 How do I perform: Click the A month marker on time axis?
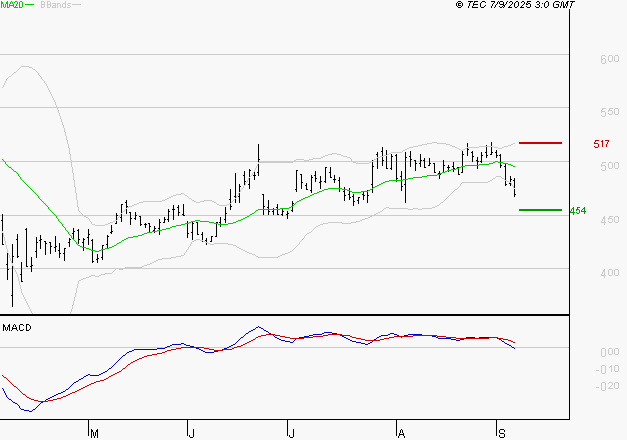pyautogui.click(x=401, y=434)
